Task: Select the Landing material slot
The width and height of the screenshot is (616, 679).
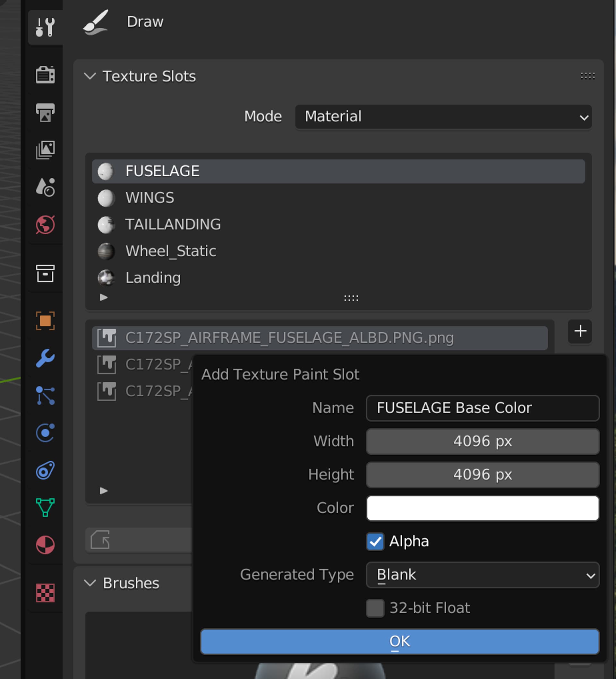Action: point(338,278)
